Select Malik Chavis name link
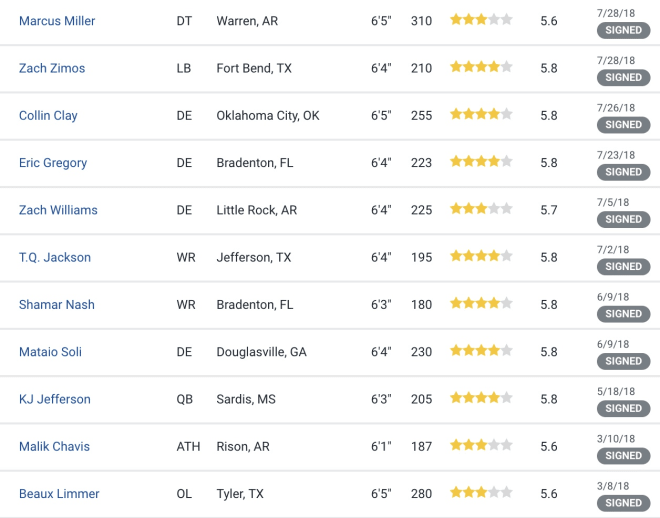Viewport: 660px width, 518px height. coord(54,446)
